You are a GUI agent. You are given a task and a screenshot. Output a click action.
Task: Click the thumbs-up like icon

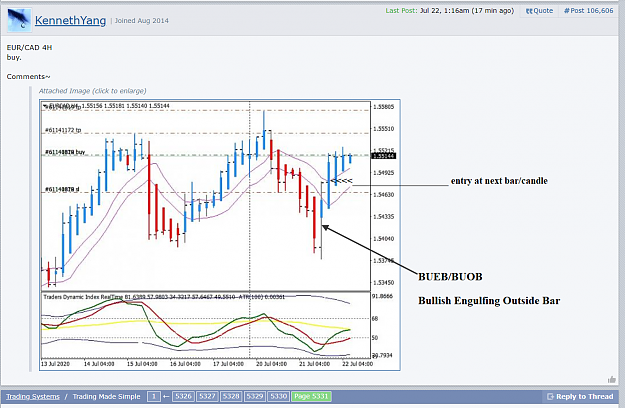tap(611, 379)
